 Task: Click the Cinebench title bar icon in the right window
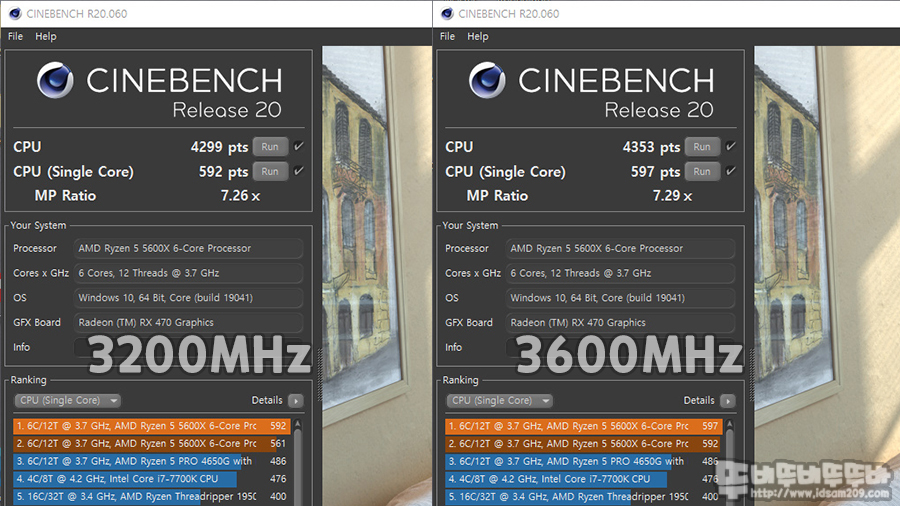tap(447, 14)
